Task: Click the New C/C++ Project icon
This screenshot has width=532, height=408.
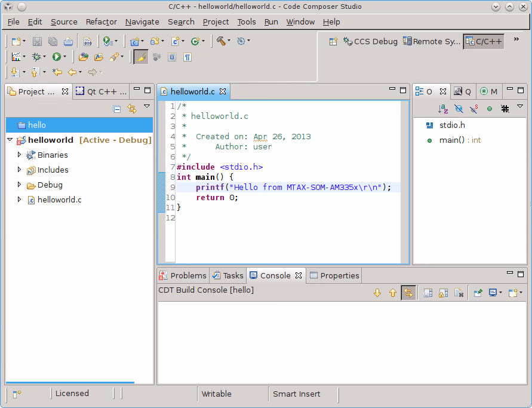Action: 135,41
